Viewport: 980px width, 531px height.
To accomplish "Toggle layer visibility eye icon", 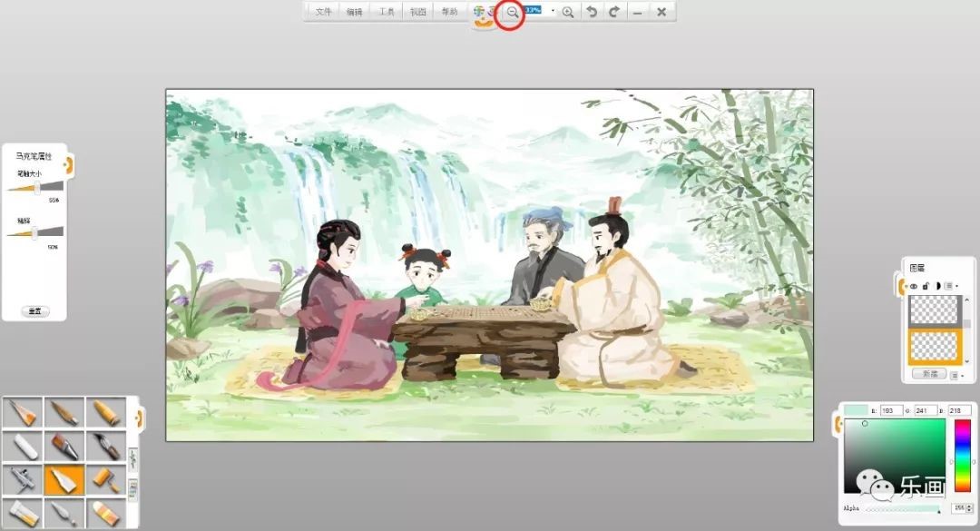I will (914, 286).
